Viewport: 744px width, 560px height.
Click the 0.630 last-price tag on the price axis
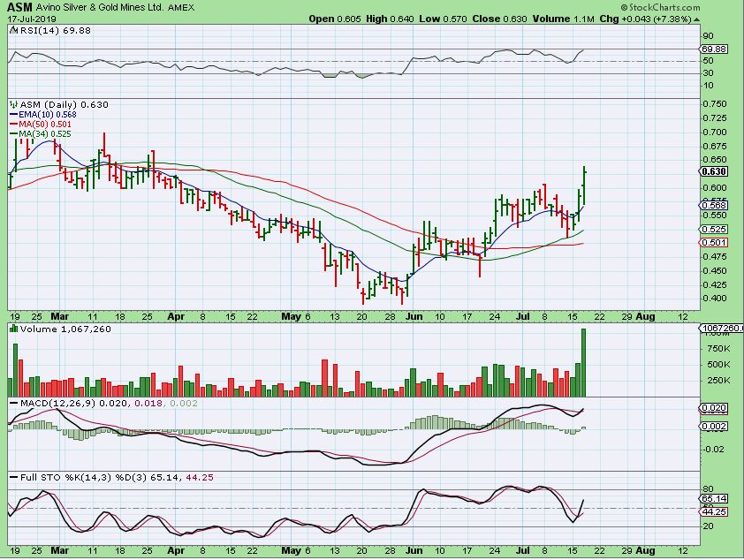714,171
